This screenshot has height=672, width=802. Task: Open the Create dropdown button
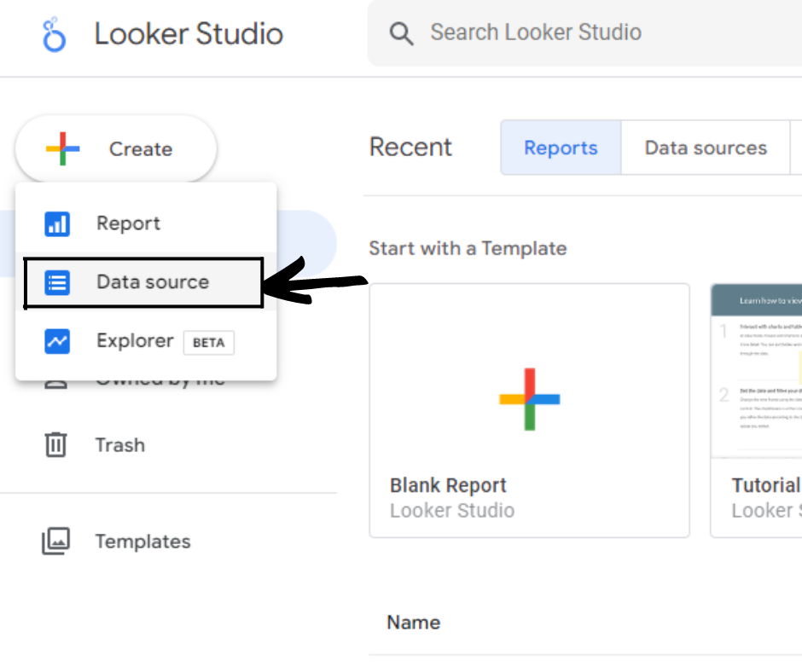coord(116,149)
